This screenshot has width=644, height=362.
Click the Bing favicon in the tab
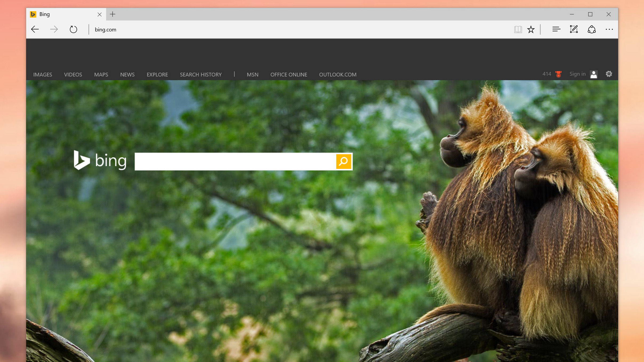click(33, 14)
